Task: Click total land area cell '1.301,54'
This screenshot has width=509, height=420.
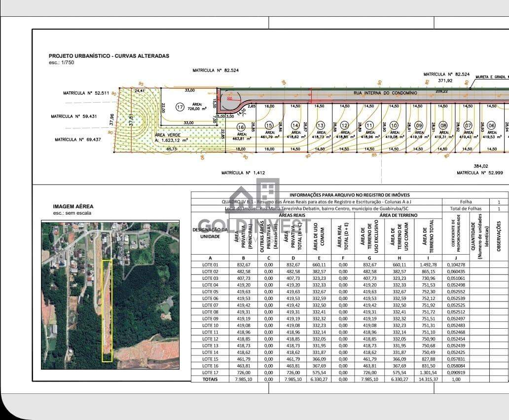Action: 428,373
